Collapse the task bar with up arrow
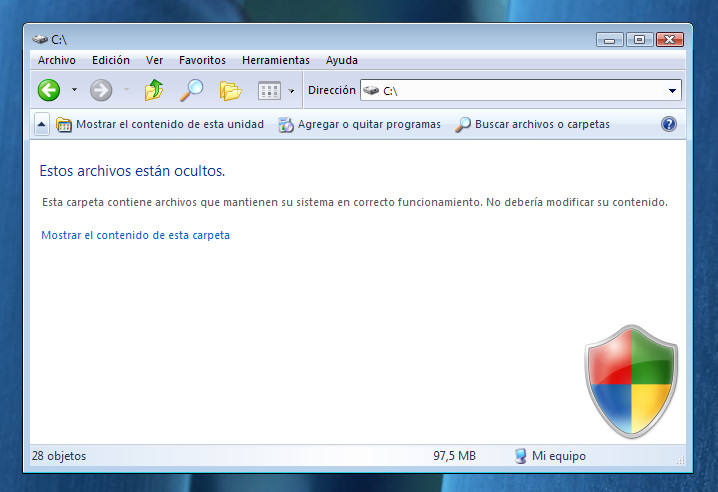The image size is (718, 492). click(42, 124)
